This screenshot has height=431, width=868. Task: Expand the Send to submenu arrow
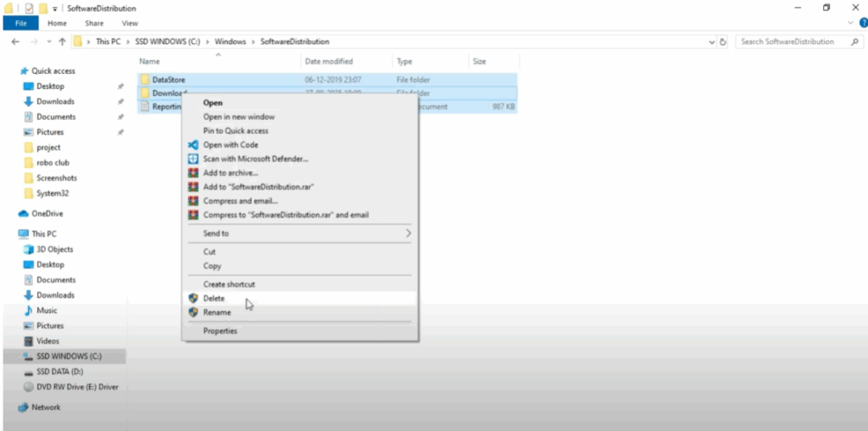[409, 233]
